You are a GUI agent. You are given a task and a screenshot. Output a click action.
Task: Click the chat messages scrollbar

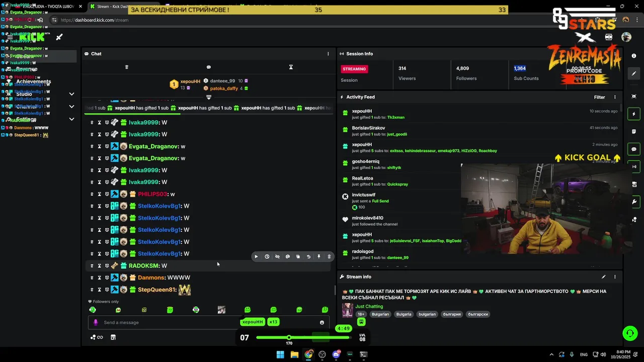[335, 290]
